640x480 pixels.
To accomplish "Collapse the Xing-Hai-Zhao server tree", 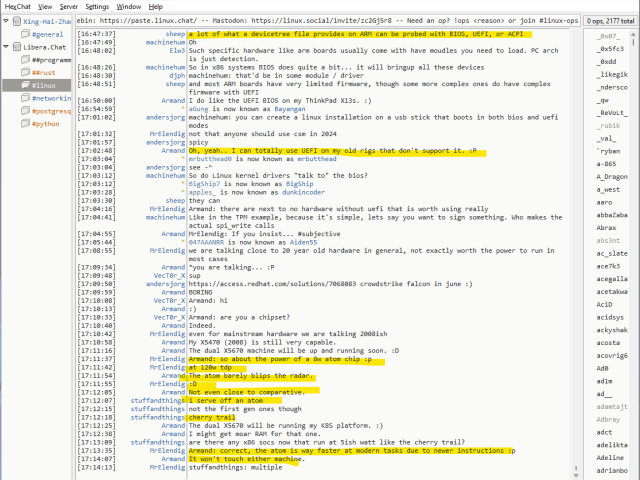I will pyautogui.click(x=6, y=20).
